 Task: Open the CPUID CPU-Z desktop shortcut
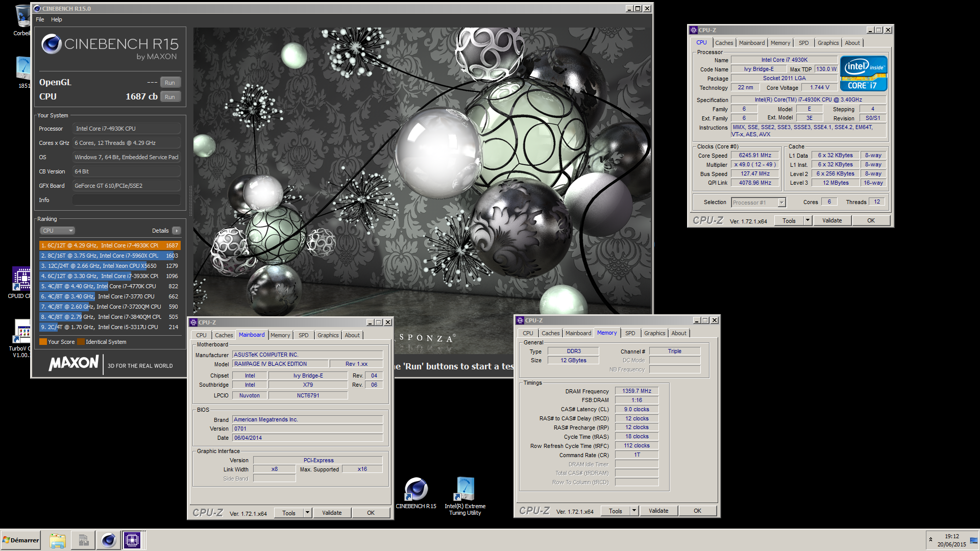coord(20,282)
